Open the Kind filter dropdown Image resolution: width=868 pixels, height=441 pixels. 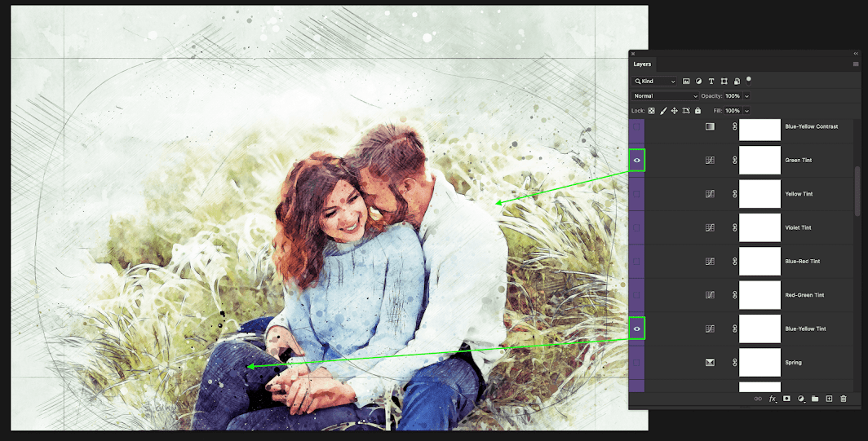653,82
